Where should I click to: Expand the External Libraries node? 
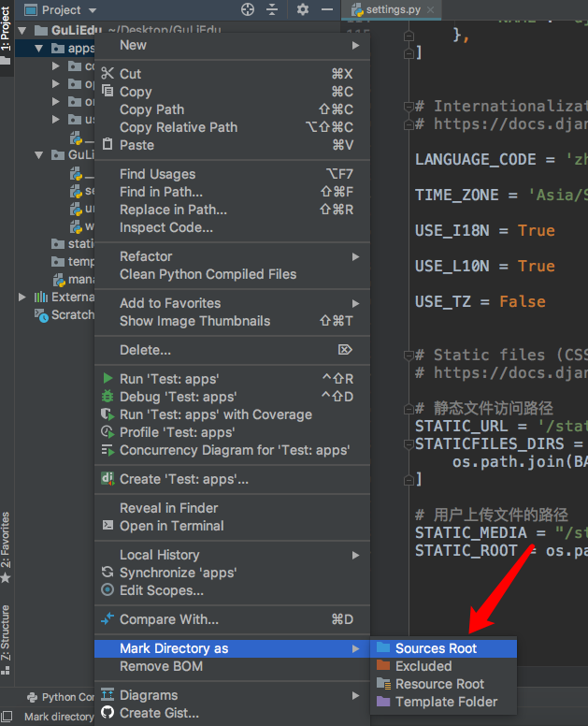point(22,297)
